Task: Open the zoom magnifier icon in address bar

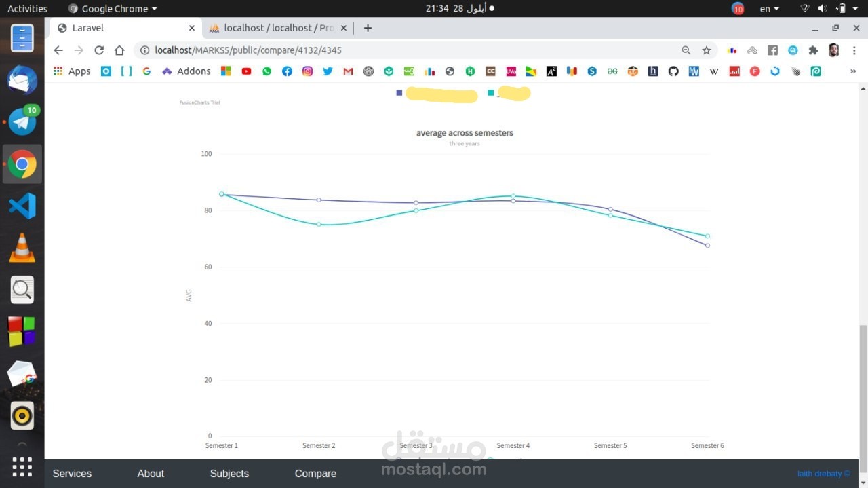Action: coord(686,50)
